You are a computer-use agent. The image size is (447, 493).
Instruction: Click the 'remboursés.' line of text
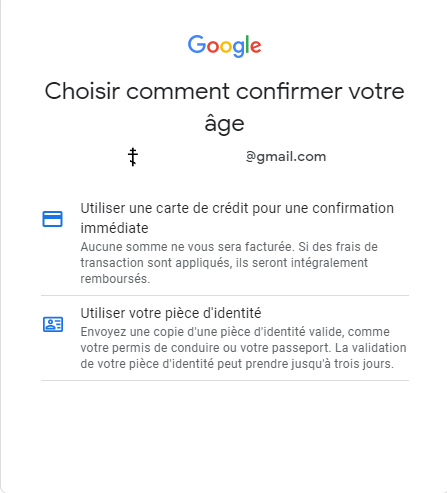[x=115, y=279]
